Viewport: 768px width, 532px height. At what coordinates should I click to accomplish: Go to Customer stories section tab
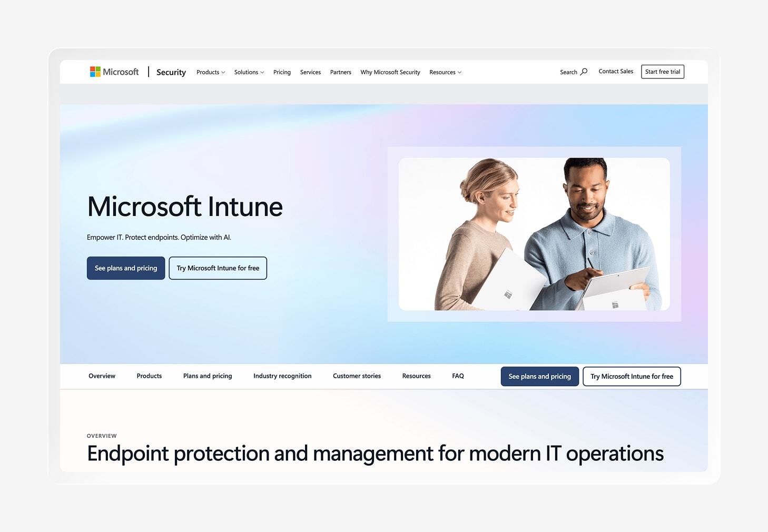tap(357, 376)
